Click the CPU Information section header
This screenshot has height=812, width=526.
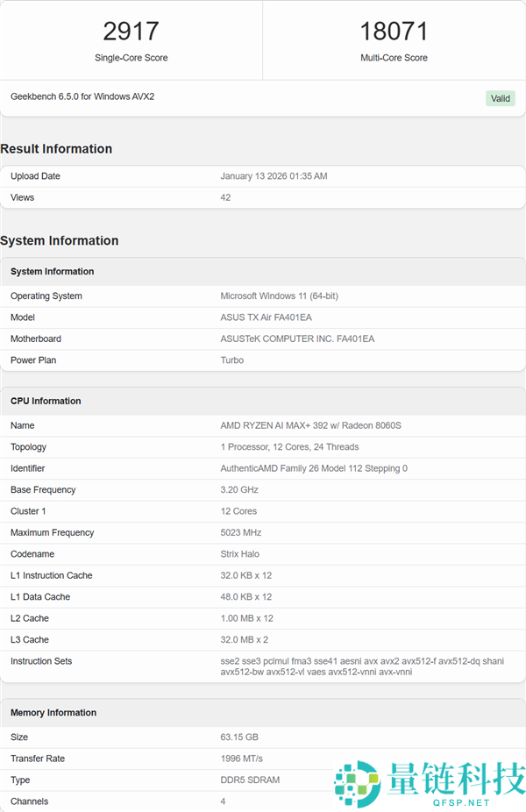pyautogui.click(x=46, y=401)
